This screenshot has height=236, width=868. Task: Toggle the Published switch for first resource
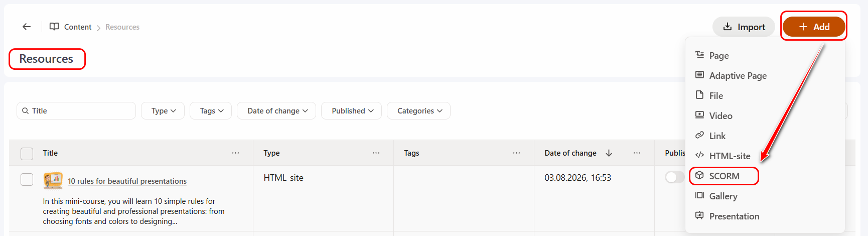[x=674, y=177]
